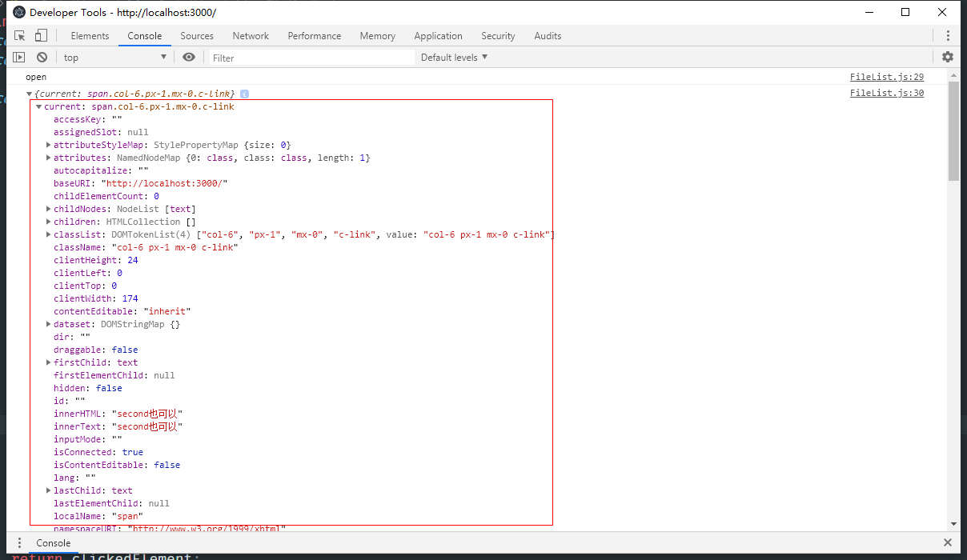The image size is (967, 560).
Task: Click the isConnected true value
Action: tap(133, 452)
